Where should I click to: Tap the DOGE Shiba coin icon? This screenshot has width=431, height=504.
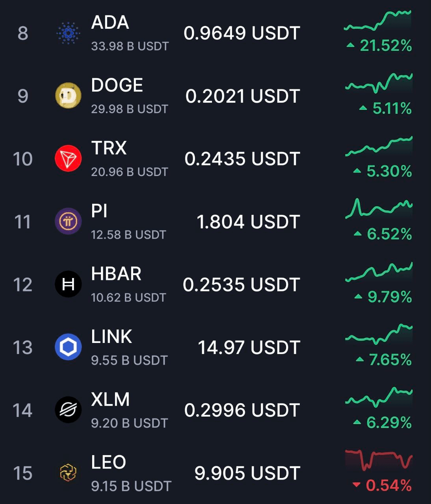68,96
